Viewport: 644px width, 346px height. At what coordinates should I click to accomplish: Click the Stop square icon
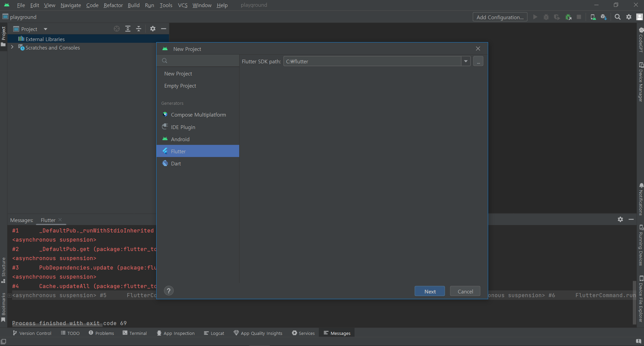click(x=579, y=17)
